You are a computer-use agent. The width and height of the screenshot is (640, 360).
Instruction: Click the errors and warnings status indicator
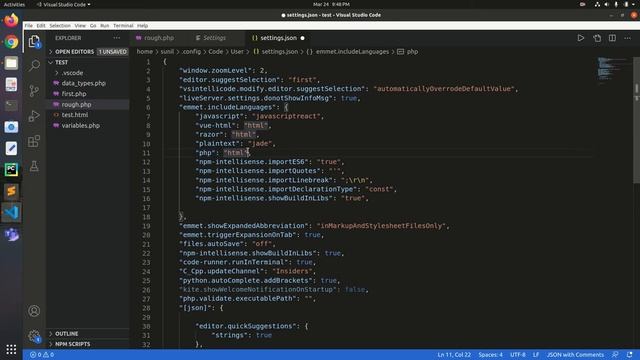coord(42,355)
